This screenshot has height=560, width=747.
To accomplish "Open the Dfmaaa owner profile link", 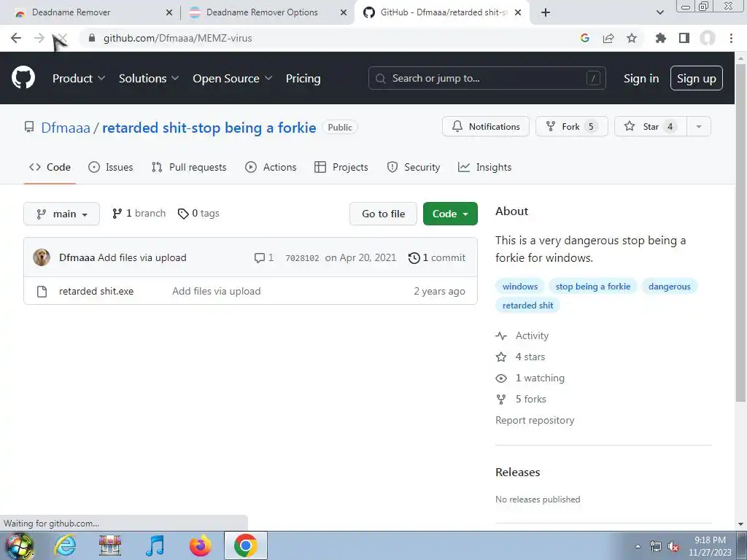I will (x=65, y=128).
